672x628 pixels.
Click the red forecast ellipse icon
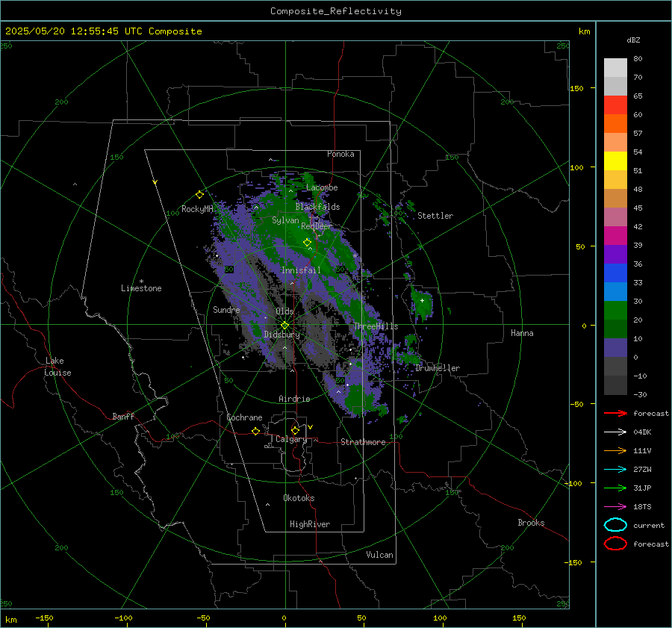615,544
